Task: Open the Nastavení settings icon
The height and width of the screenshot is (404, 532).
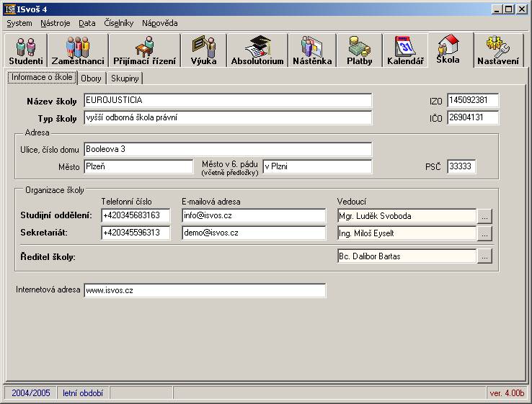Action: (x=497, y=50)
